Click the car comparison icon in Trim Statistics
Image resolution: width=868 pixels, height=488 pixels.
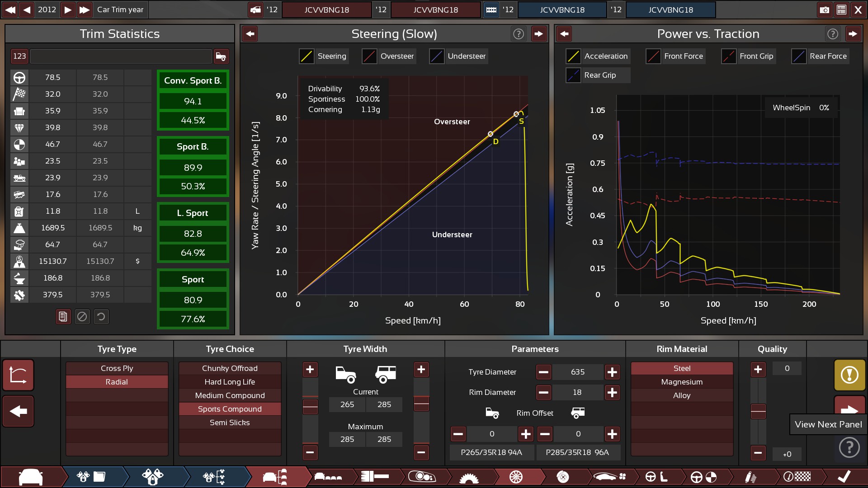pos(221,56)
